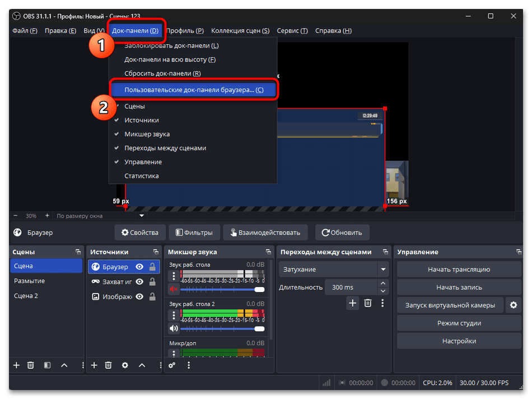Move source up with arrow icon

tap(142, 365)
